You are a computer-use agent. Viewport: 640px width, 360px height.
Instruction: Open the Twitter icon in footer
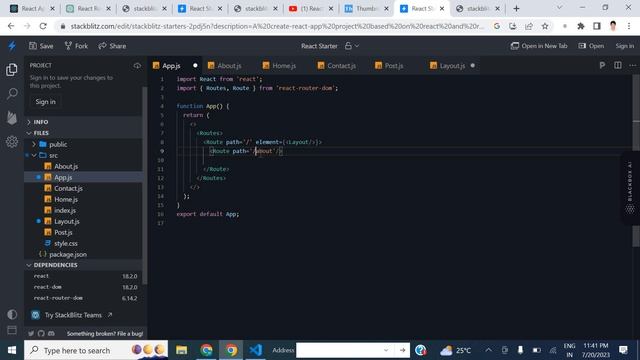coord(31,333)
